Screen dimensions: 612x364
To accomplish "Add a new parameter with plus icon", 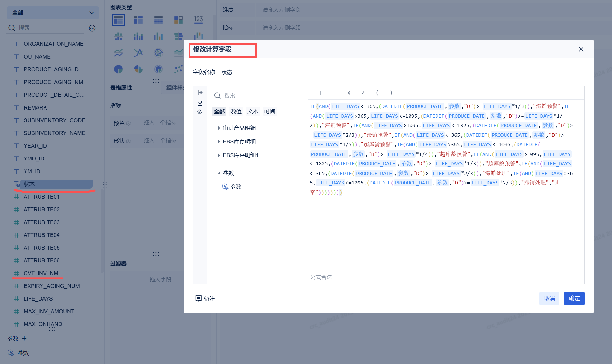I will point(24,338).
